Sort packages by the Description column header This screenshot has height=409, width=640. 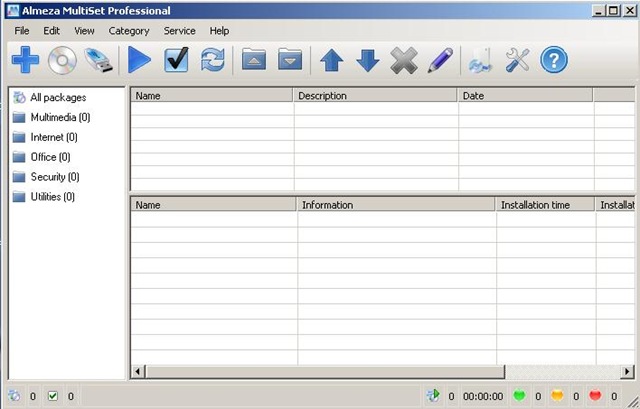(375, 96)
